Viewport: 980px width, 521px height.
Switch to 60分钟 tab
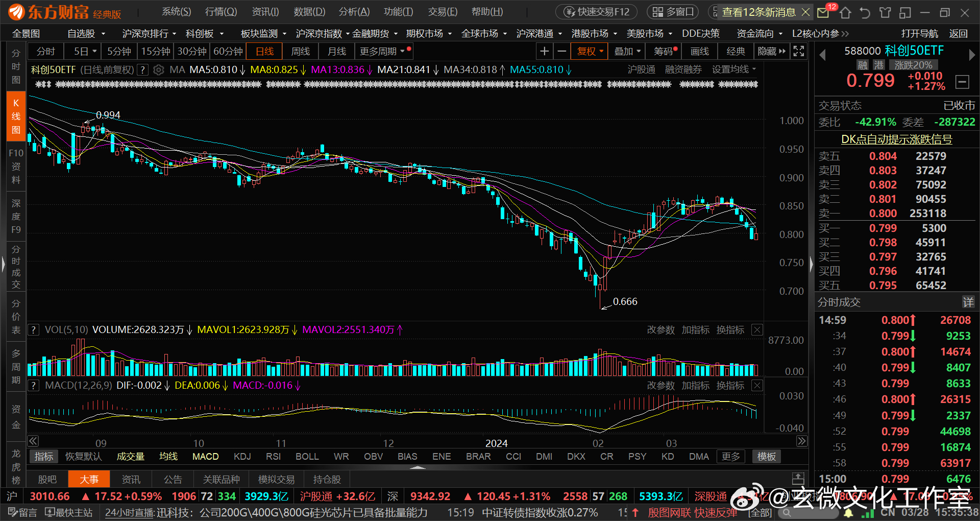[228, 51]
